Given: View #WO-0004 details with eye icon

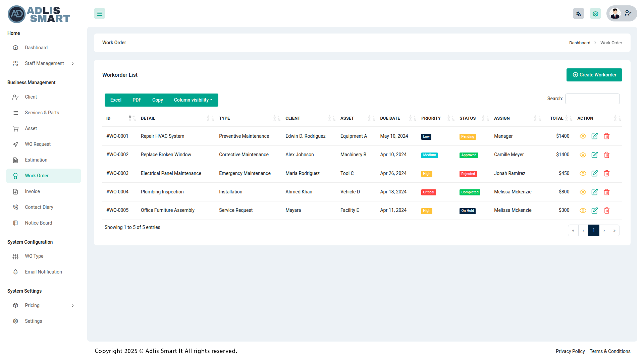Looking at the screenshot, I should 583,192.
